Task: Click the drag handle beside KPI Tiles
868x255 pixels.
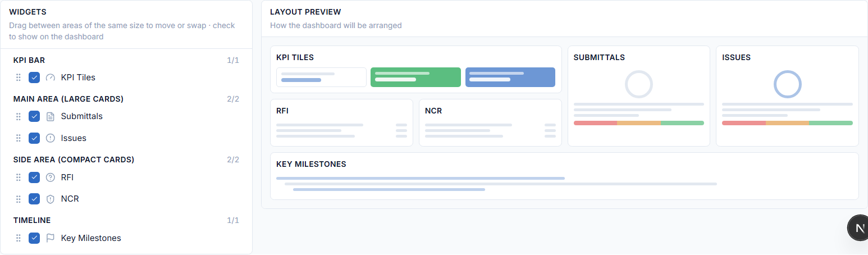Action: (x=19, y=78)
